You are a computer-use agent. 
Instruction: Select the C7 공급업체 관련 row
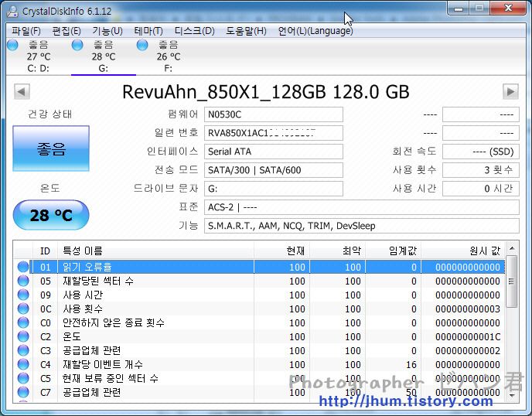(x=259, y=392)
